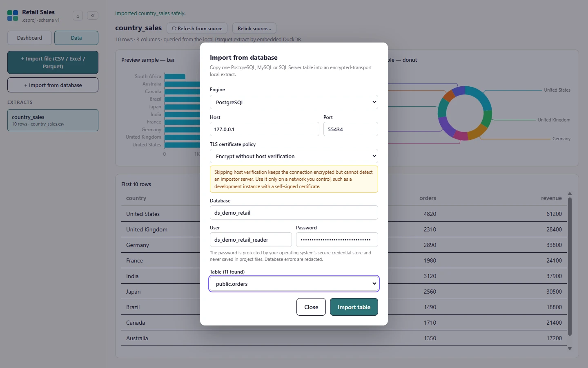
Task: Close the Import from database dialog
Action: (x=311, y=307)
